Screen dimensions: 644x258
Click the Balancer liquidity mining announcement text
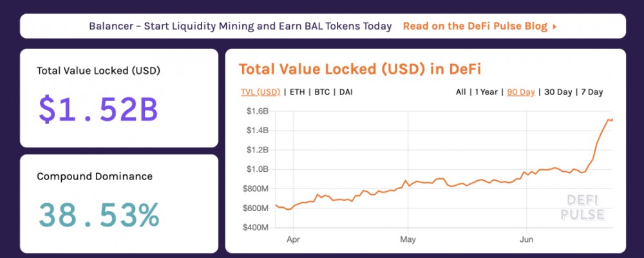coord(240,26)
